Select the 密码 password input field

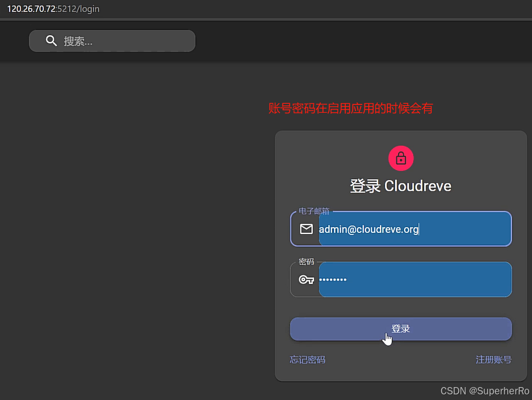point(401,279)
